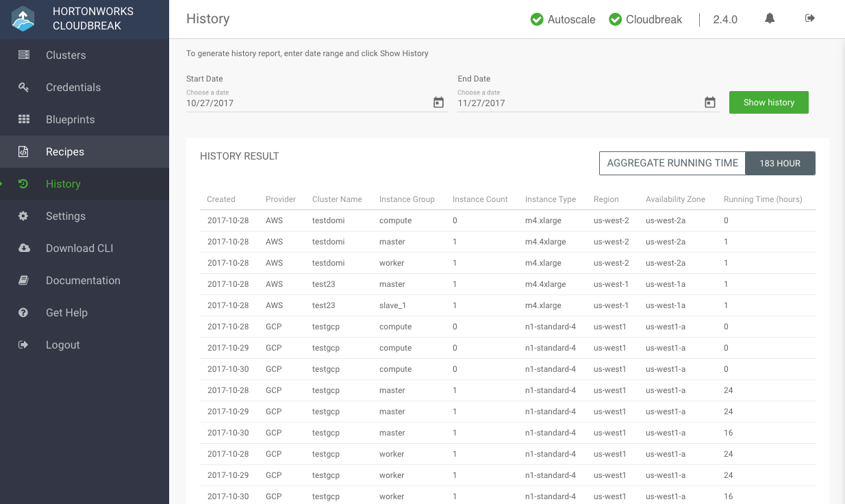Click us-west-2 region in testdomi worker row

pos(611,263)
